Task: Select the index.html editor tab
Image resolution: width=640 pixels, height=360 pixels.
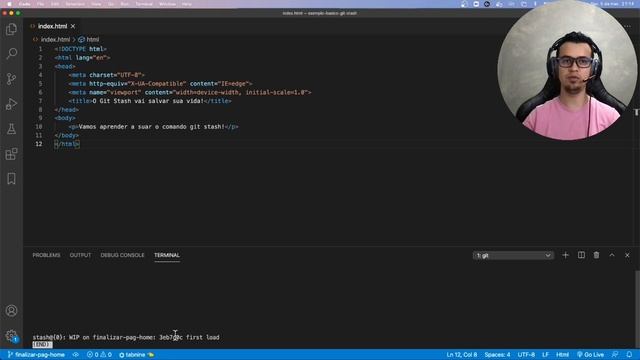Action: pyautogui.click(x=52, y=26)
